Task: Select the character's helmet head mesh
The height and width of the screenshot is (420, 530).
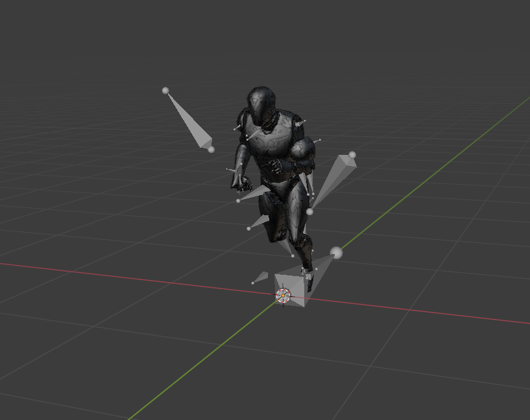Action: click(261, 106)
